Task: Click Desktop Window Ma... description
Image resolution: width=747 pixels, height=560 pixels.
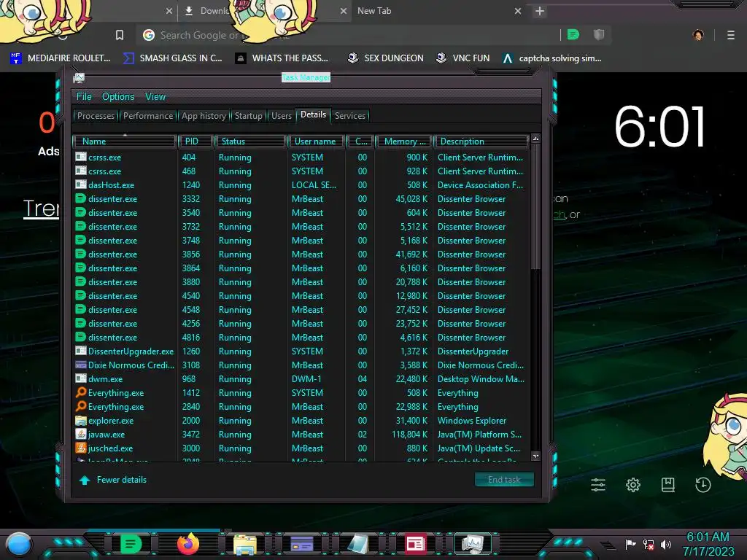Action: pyautogui.click(x=481, y=379)
